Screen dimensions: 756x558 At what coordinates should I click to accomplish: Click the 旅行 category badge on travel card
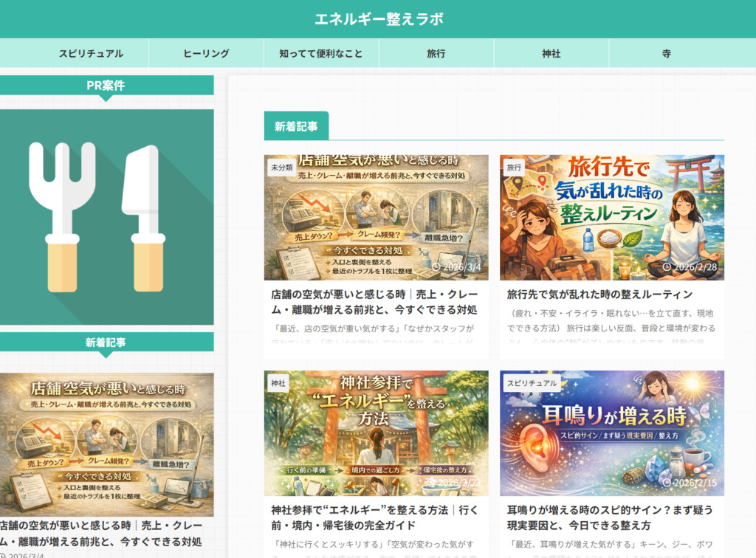point(514,168)
